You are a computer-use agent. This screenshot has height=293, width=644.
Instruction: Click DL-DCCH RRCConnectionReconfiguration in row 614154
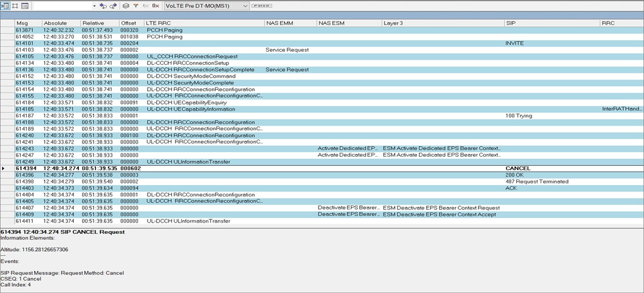click(x=201, y=89)
